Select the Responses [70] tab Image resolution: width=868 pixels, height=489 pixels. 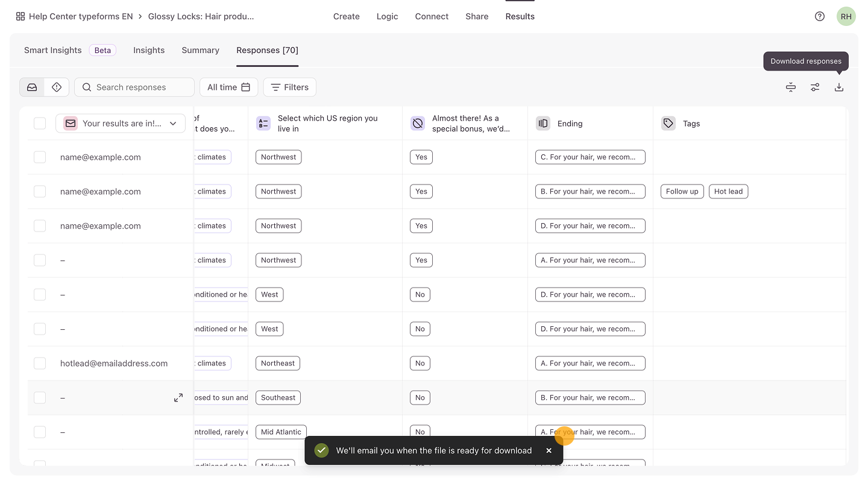[268, 50]
